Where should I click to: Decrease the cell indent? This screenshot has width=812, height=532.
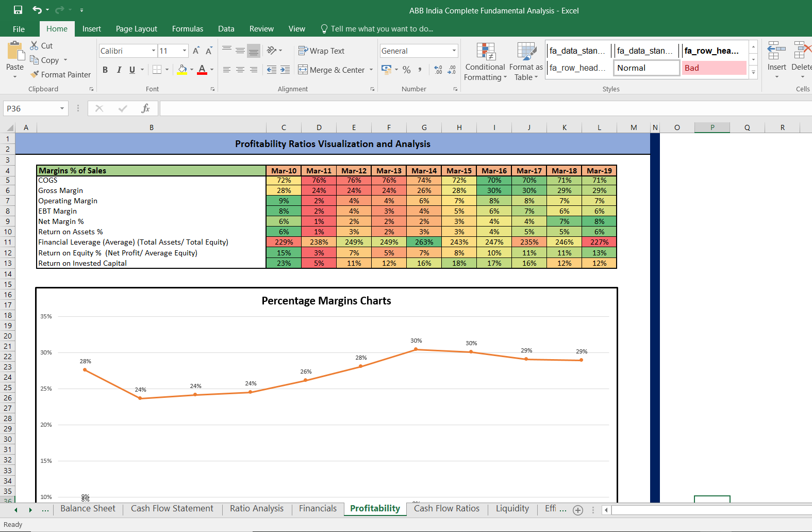(x=272, y=70)
